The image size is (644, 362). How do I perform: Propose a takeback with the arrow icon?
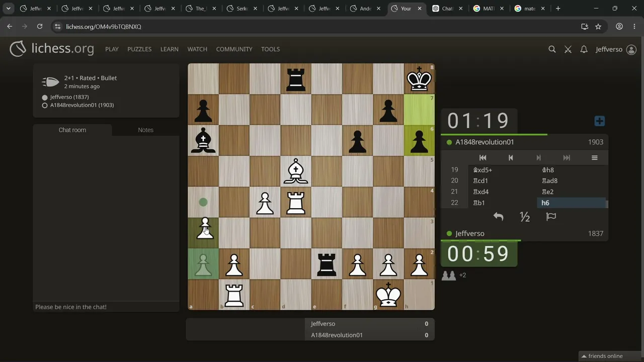coord(498,217)
